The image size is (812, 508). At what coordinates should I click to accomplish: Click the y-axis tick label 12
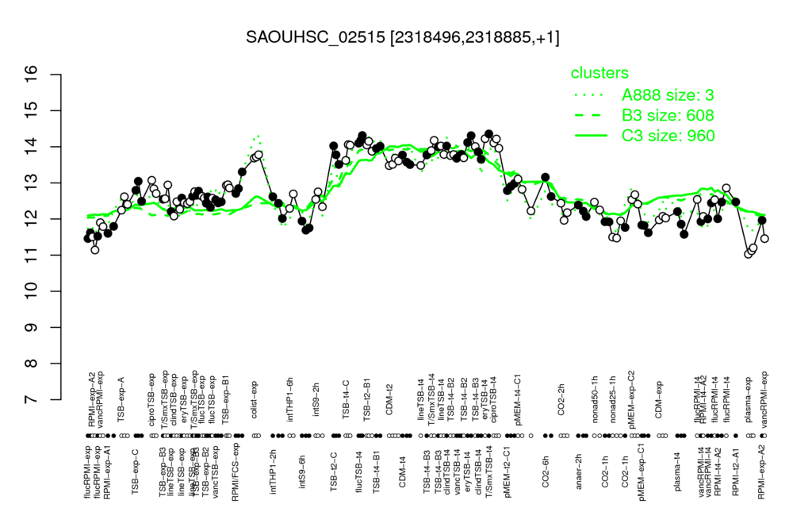(31, 219)
